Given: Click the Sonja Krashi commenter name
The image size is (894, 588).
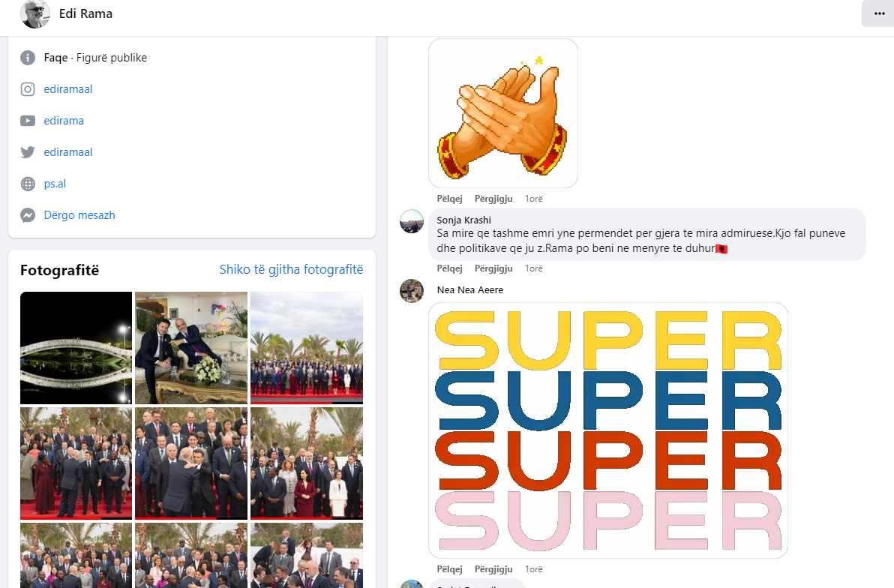Looking at the screenshot, I should [x=463, y=220].
